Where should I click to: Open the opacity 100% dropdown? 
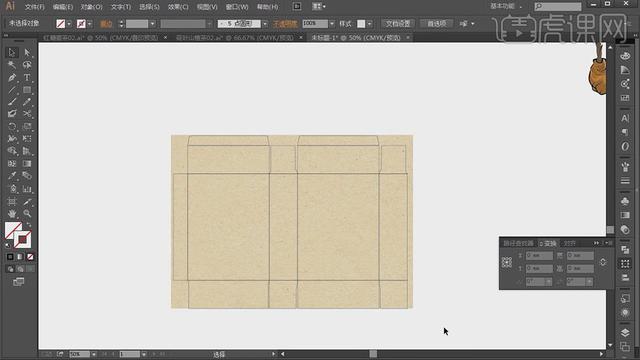pos(331,24)
